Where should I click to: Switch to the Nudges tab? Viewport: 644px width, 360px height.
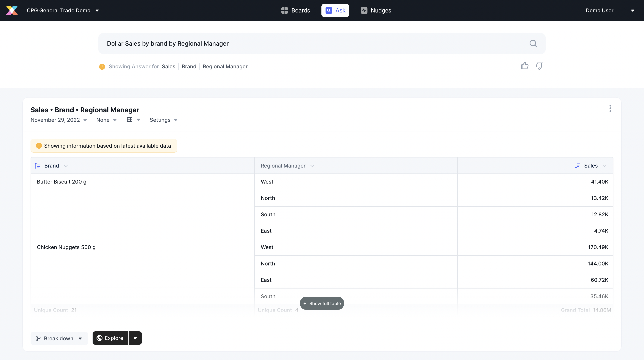(376, 10)
